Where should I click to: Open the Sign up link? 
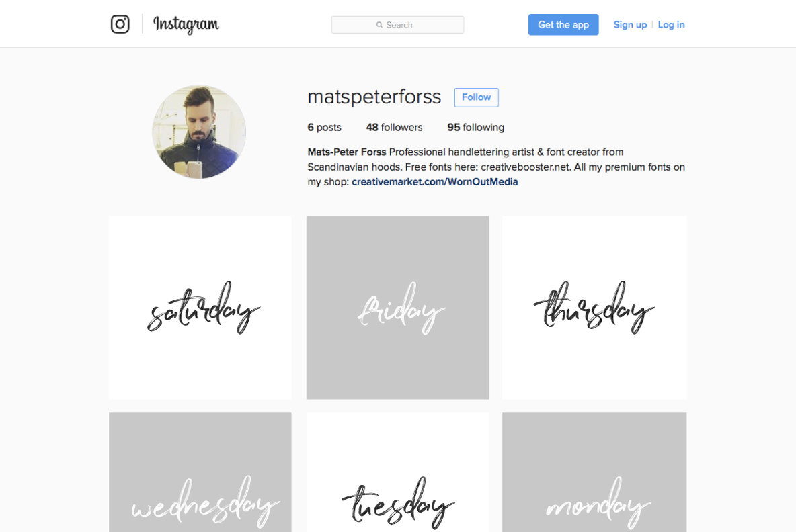[630, 24]
